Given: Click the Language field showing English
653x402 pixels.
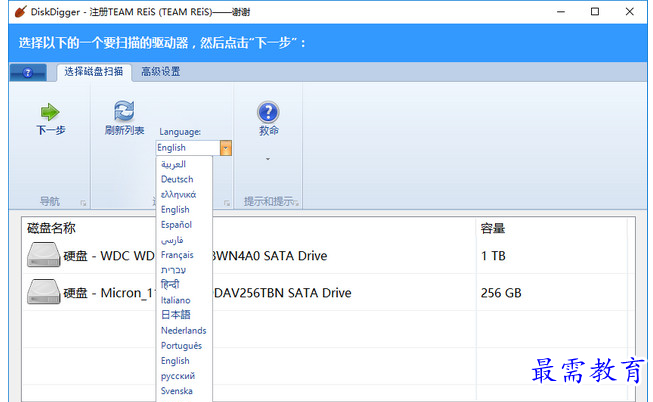Looking at the screenshot, I should (188, 148).
